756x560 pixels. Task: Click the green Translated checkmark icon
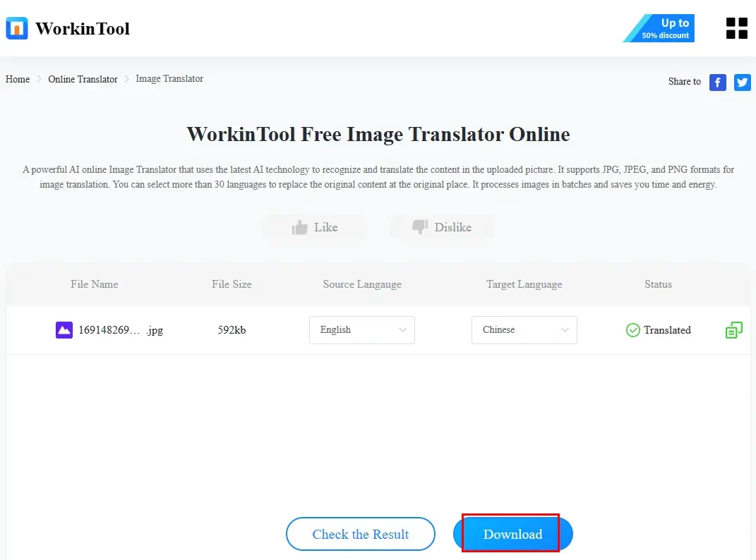(x=633, y=330)
